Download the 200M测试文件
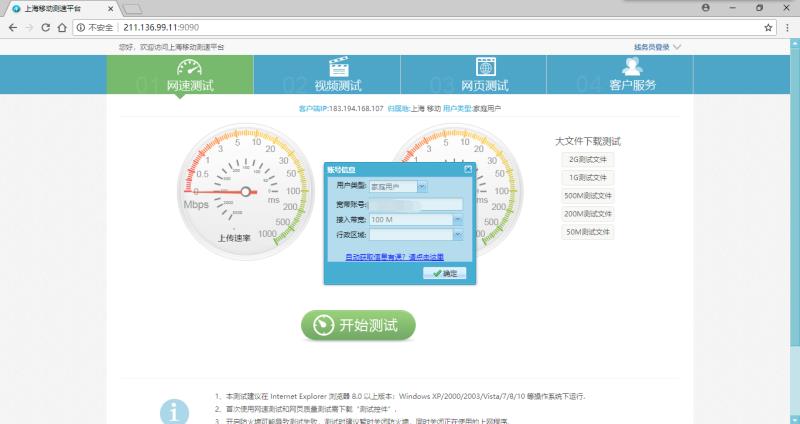Viewport: 800px width, 424px height. point(588,214)
